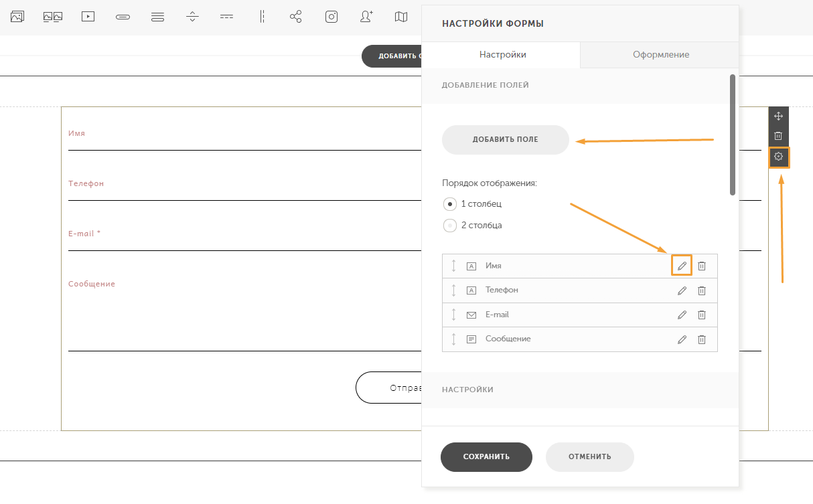
Task: Insert a video block from toolbar
Action: (88, 17)
